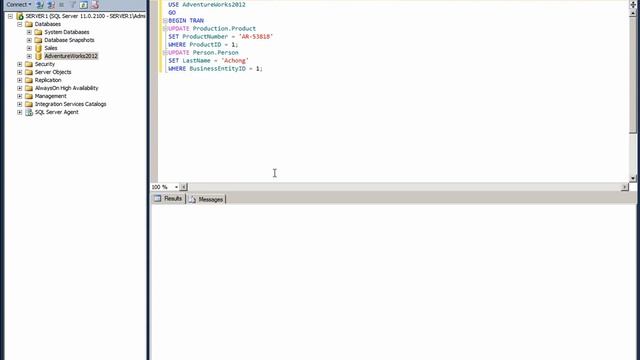Click the 'AR-53818' string in the query
The width and height of the screenshot is (640, 360).
(x=256, y=37)
